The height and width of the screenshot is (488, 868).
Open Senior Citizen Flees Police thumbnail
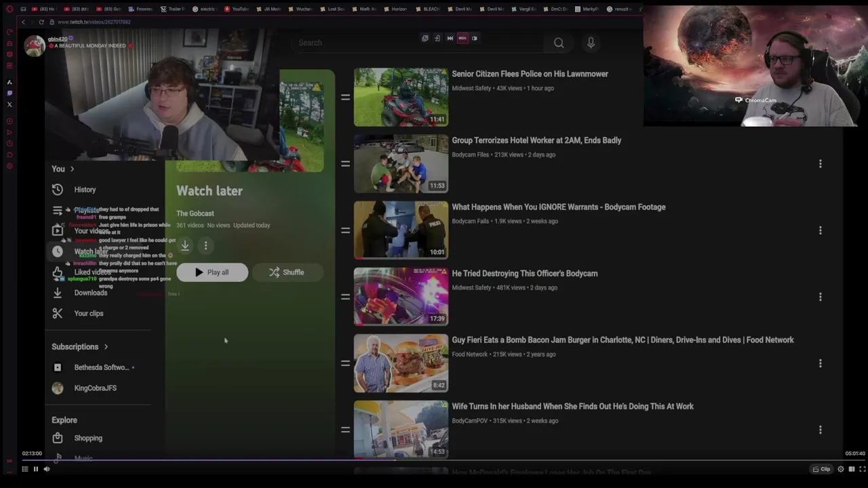[x=401, y=98]
